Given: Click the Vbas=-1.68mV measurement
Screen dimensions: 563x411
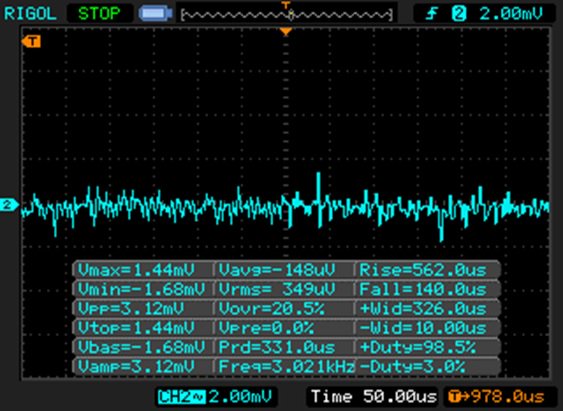Looking at the screenshot, I should pos(142,347).
